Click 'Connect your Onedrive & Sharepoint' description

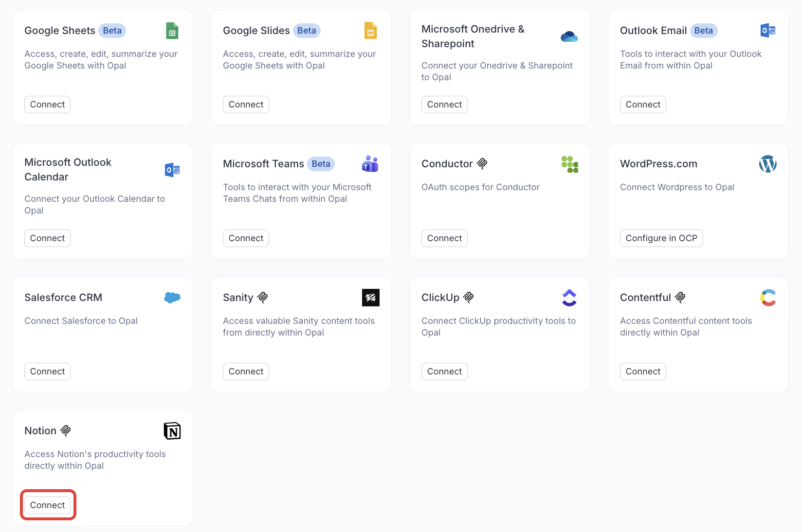pos(497,71)
